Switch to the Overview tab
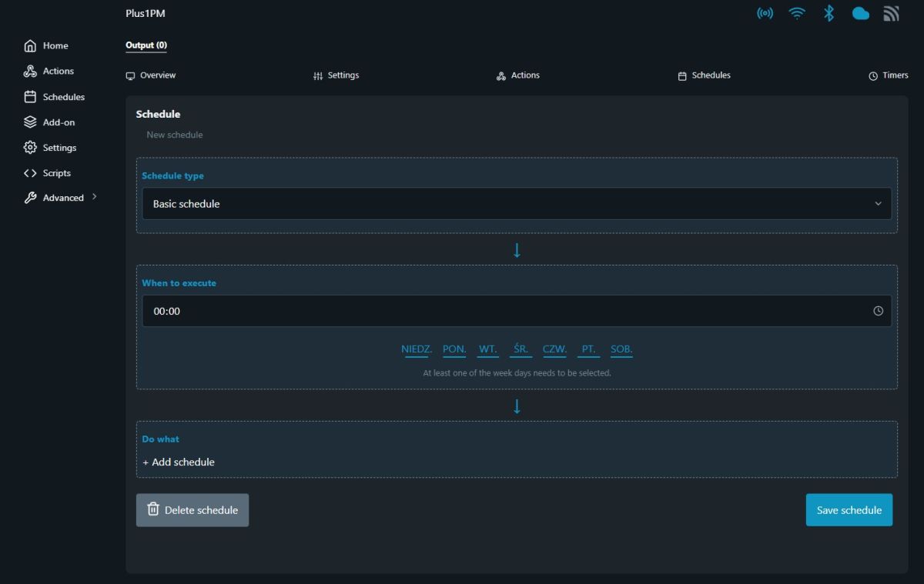This screenshot has height=584, width=924. coord(151,75)
